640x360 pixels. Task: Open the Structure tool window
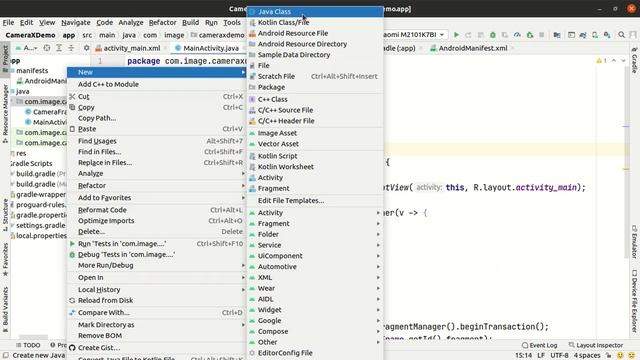(5, 215)
